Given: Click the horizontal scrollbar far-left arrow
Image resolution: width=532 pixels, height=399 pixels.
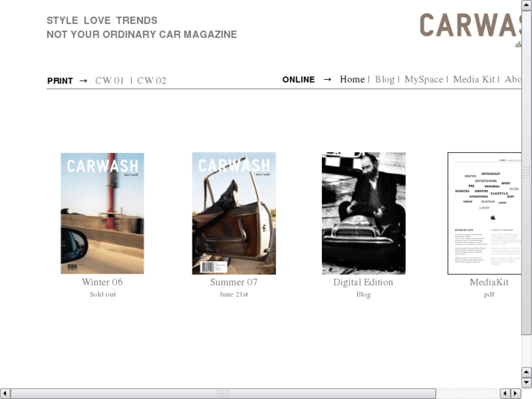Looking at the screenshot, I should (x=5, y=394).
